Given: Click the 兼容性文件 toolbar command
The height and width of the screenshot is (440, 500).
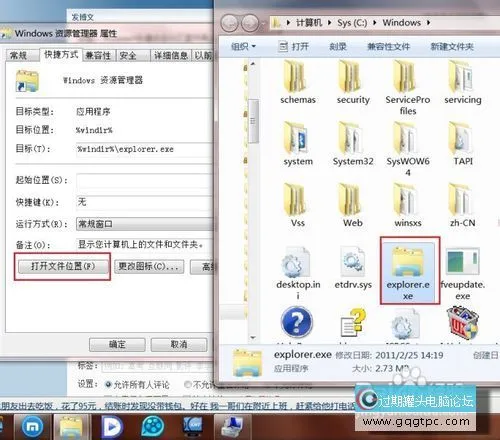Looking at the screenshot, I should click(388, 46).
